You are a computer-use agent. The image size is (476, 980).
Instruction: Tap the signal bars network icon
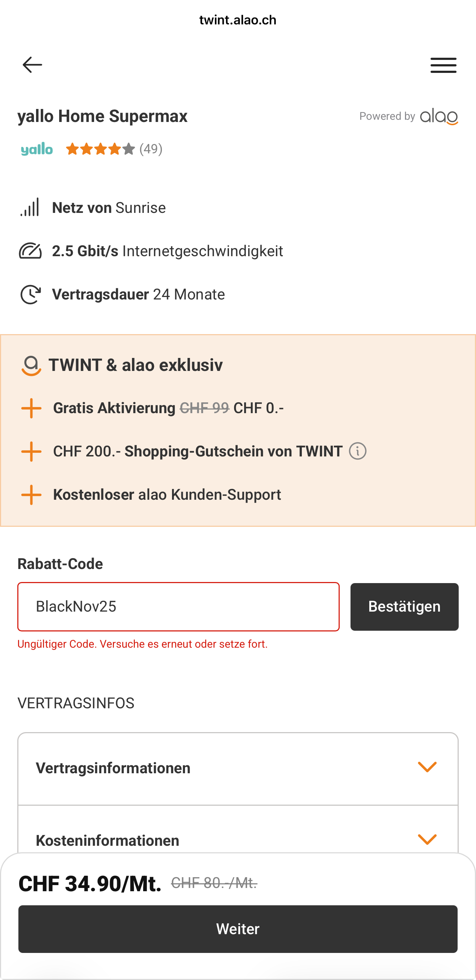pyautogui.click(x=30, y=208)
